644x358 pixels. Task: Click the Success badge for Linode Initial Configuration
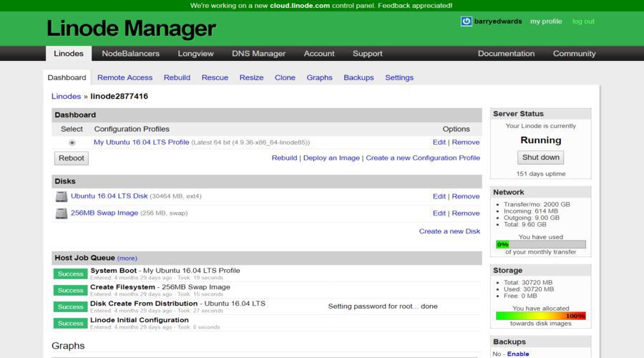coord(71,323)
